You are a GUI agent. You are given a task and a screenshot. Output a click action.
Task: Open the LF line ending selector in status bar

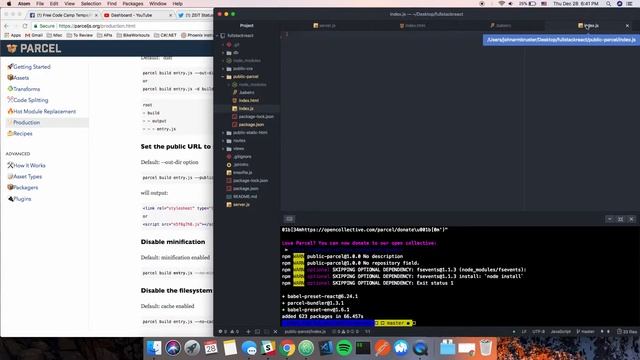524,331
